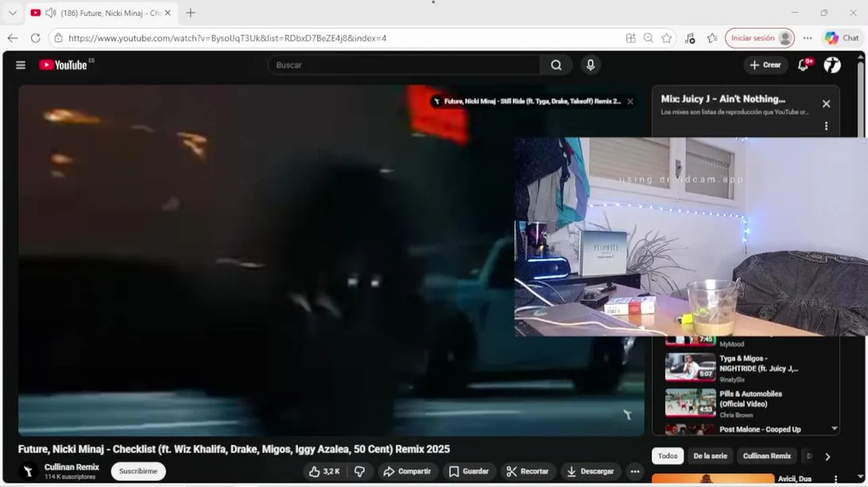Open Chris Brown channel under Pills & Automobiles

736,415
